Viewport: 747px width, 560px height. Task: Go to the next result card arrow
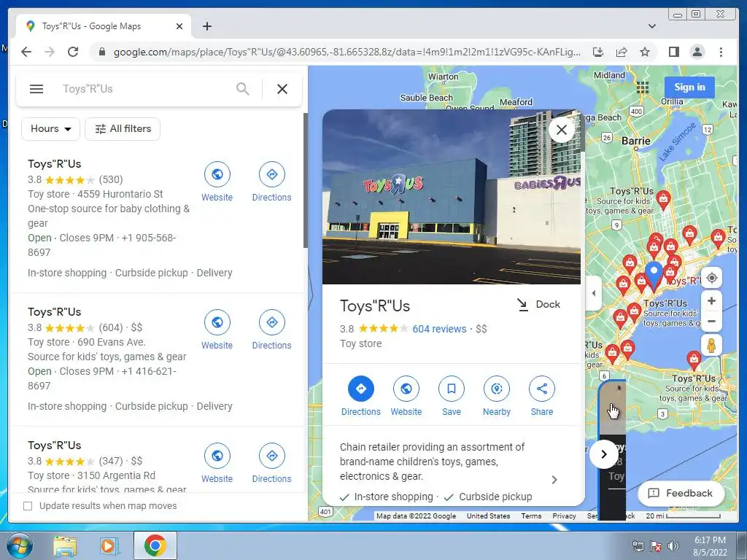coord(603,454)
